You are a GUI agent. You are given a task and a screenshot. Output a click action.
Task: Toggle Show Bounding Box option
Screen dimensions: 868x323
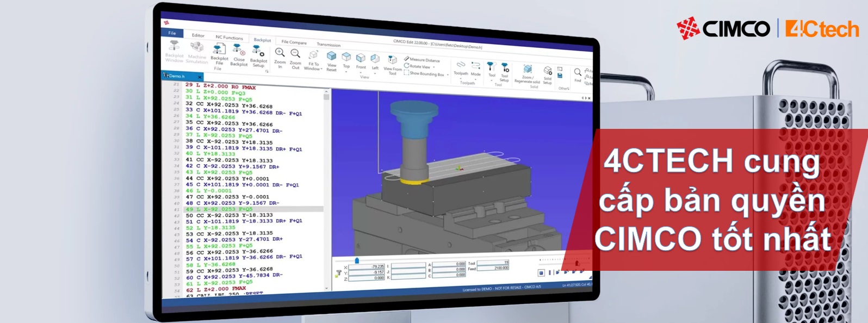click(426, 74)
